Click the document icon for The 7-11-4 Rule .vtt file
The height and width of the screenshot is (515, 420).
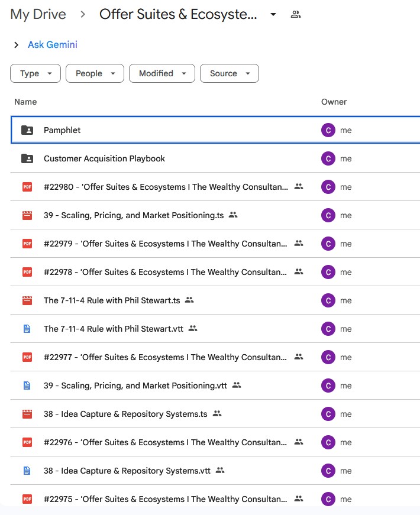27,329
